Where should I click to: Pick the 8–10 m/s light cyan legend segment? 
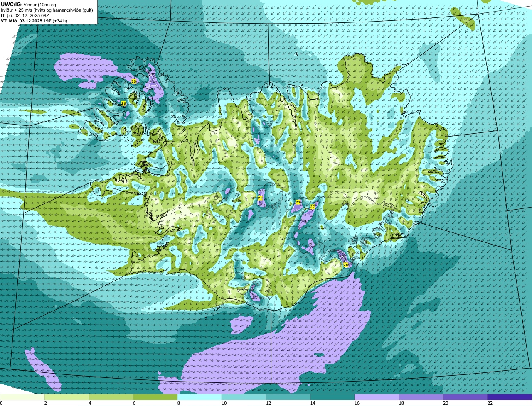tap(199, 397)
